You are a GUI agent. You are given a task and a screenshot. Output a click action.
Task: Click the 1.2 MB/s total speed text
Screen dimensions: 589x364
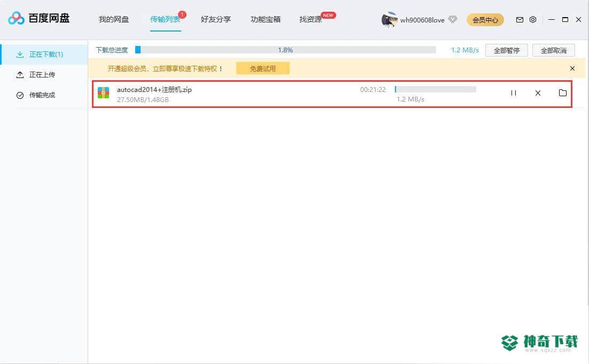464,50
